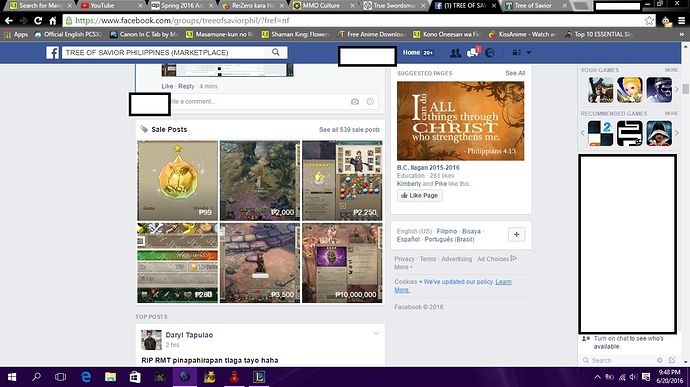This screenshot has height=387, width=690.
Task: Open the Notifications globe icon
Action: coord(490,53)
